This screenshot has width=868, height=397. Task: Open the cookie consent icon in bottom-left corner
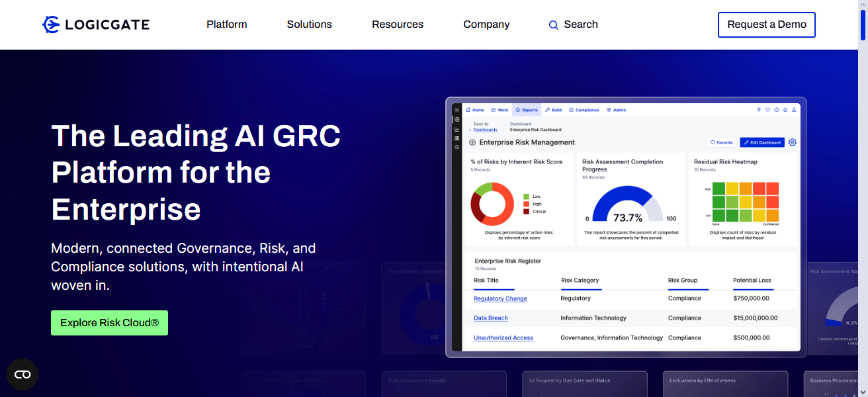click(x=22, y=375)
